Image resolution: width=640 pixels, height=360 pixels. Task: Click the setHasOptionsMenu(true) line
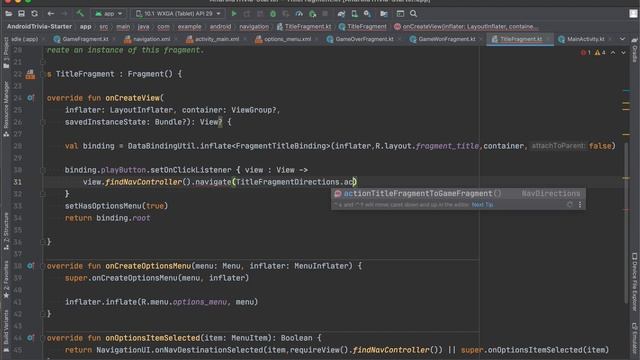[x=116, y=206]
